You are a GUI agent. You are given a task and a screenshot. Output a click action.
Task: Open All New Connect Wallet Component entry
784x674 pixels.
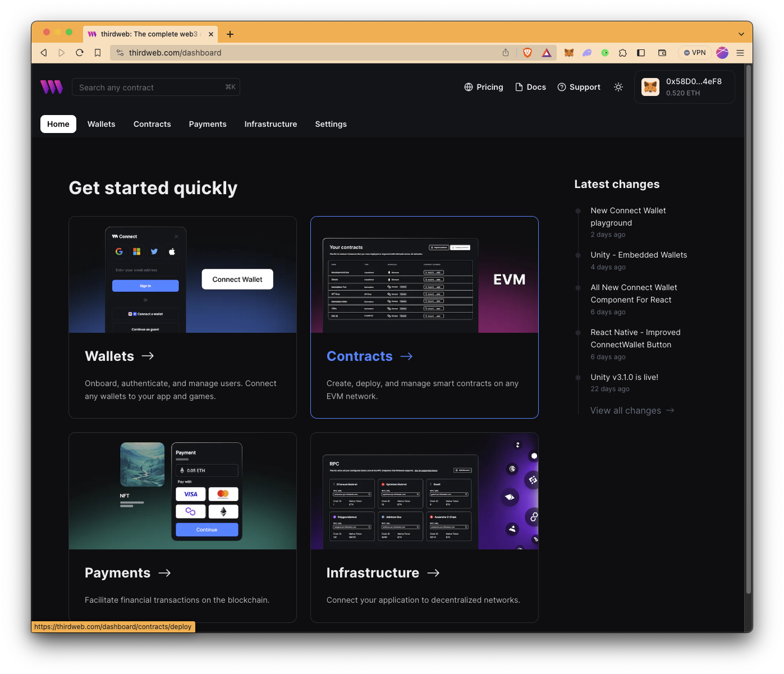[x=634, y=294]
